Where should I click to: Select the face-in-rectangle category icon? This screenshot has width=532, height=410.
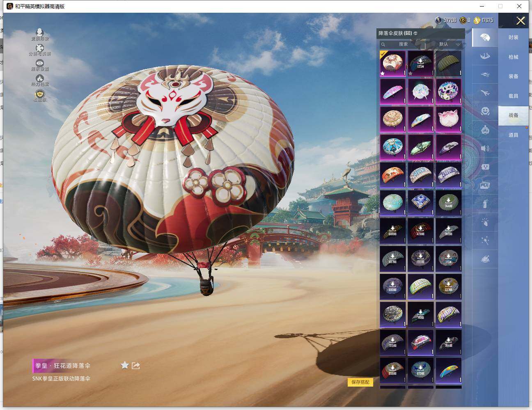pyautogui.click(x=485, y=167)
